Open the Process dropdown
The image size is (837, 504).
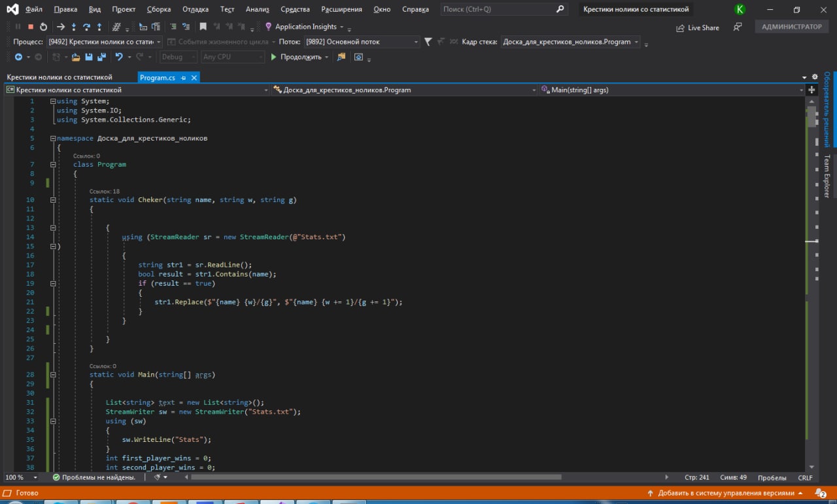pos(104,42)
